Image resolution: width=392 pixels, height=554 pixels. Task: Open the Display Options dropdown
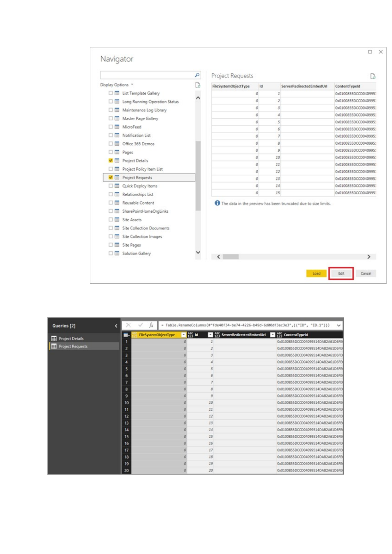pos(117,85)
